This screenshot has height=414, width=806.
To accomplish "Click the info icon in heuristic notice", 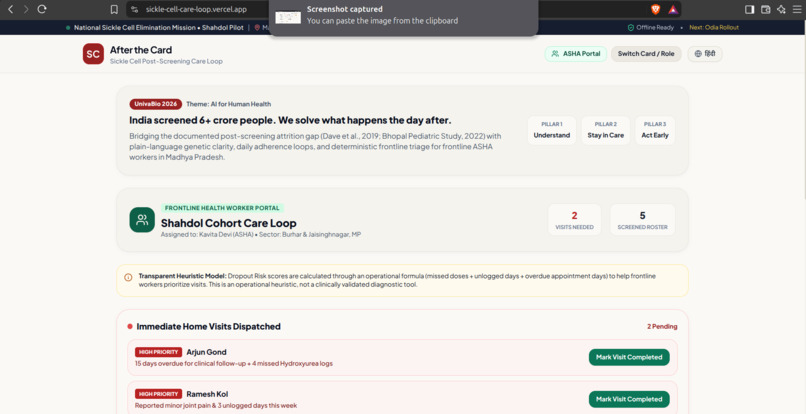I will [128, 277].
